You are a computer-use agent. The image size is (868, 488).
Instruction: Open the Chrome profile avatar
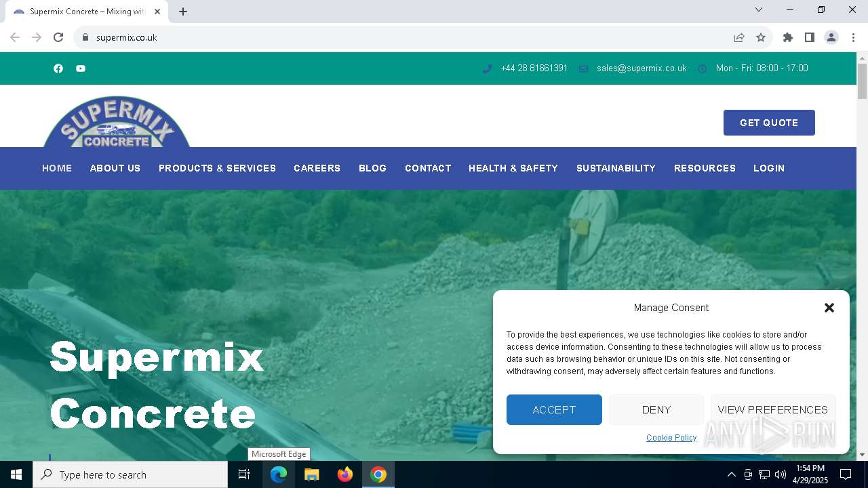click(x=831, y=37)
